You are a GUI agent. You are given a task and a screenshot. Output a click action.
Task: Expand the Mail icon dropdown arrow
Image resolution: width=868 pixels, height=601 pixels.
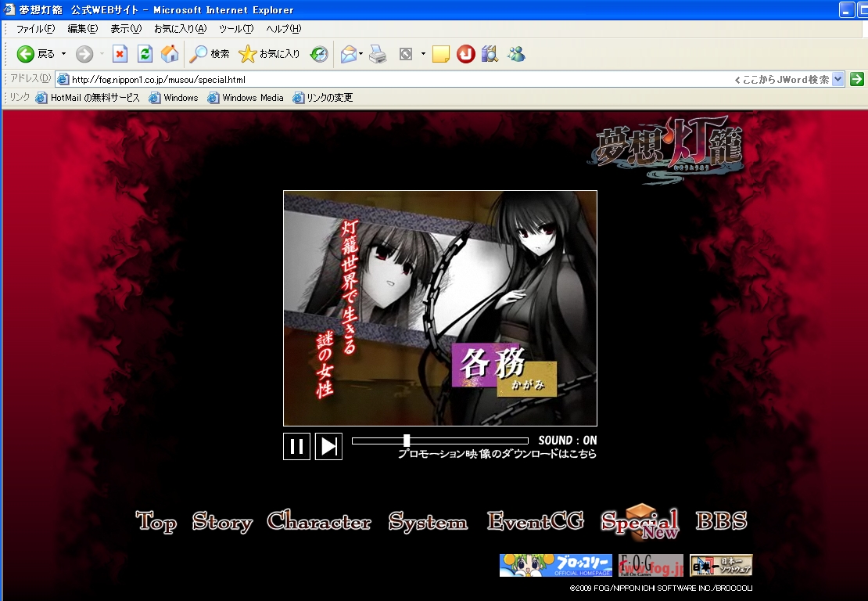(x=360, y=54)
